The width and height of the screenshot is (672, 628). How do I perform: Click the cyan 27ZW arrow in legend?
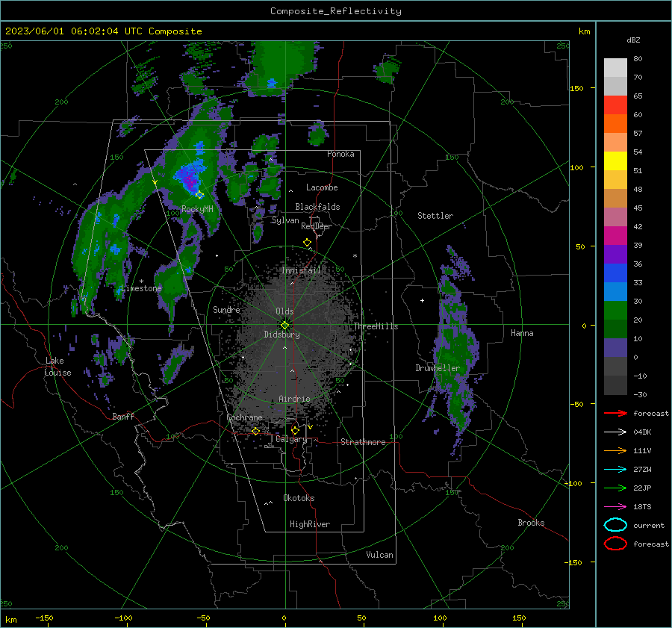[615, 470]
